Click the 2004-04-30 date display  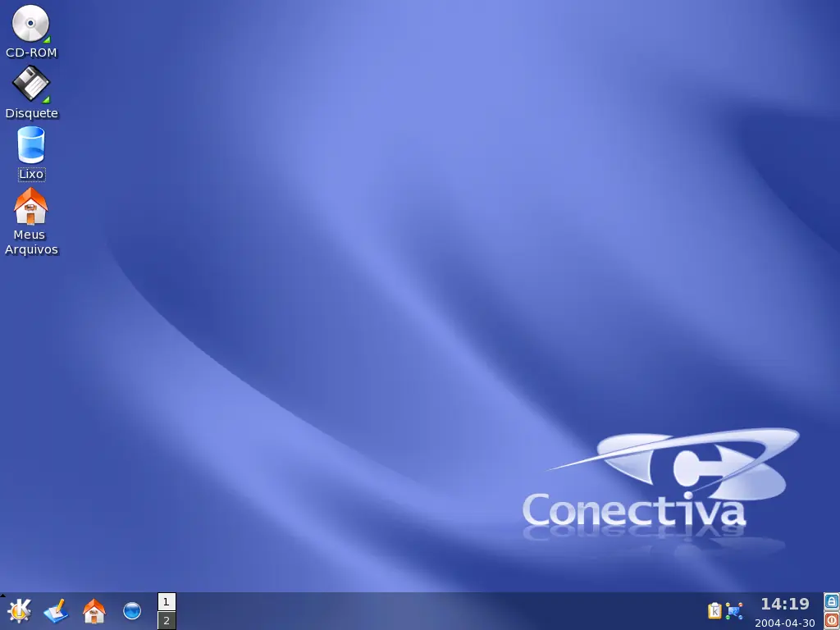click(785, 623)
